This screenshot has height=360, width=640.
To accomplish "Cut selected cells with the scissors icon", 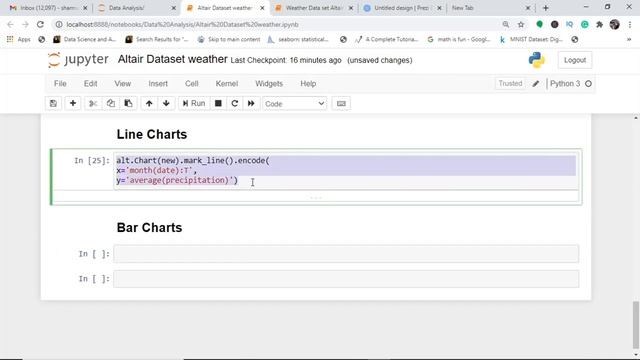I will click(93, 104).
